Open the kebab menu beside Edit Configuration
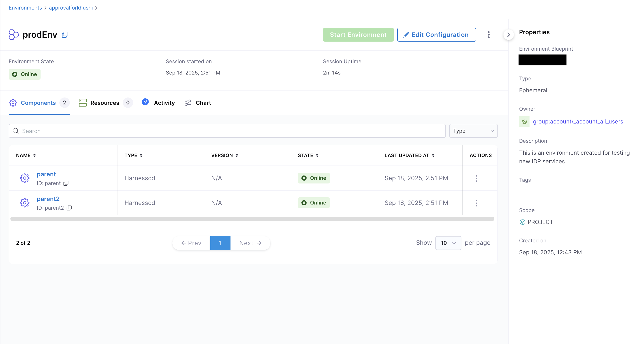Image resolution: width=644 pixels, height=344 pixels. click(489, 34)
